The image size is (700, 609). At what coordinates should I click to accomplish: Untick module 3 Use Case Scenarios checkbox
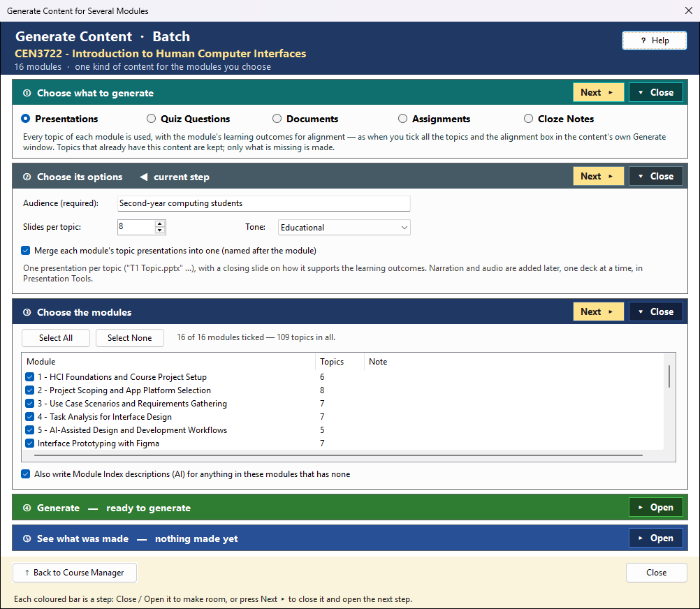pos(30,404)
